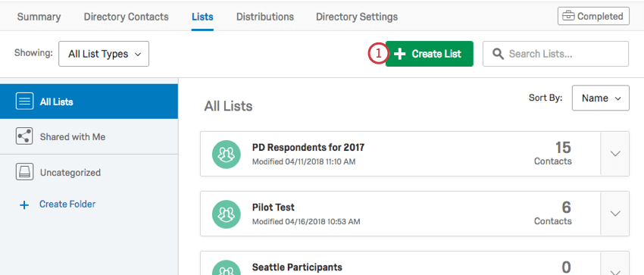
Task: Click the Seattle Participants group icon
Action: [x=226, y=267]
